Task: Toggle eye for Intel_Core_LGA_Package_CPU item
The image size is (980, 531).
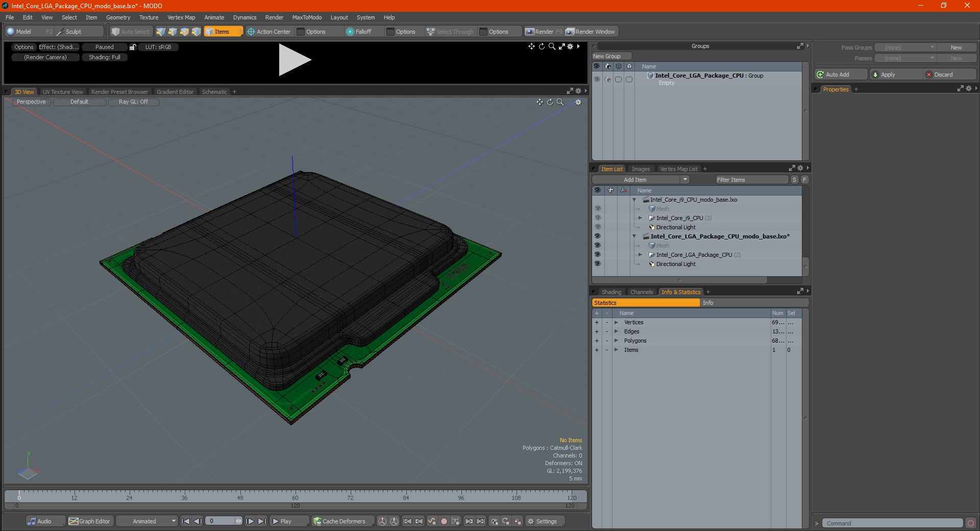Action: [x=597, y=255]
